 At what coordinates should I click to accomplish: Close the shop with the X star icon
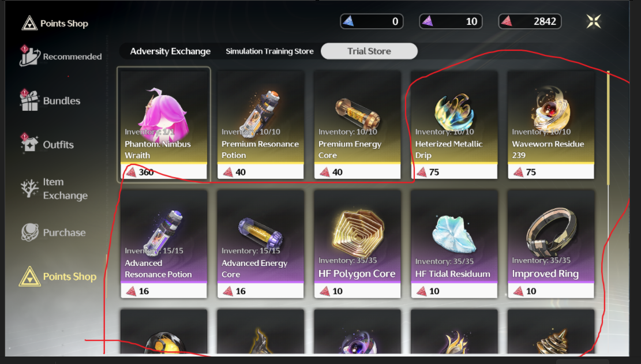[593, 21]
